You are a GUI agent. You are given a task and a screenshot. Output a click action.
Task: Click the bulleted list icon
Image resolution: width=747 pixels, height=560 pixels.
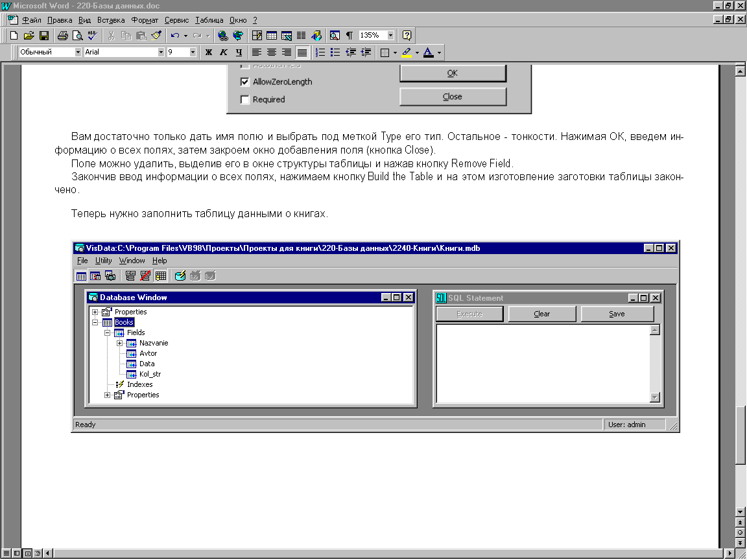[335, 52]
